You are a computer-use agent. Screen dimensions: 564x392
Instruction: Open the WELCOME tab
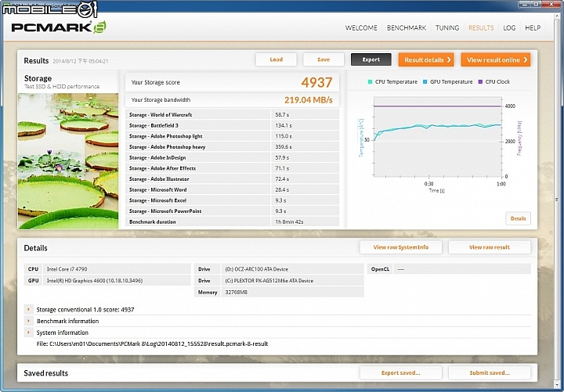[x=361, y=27]
